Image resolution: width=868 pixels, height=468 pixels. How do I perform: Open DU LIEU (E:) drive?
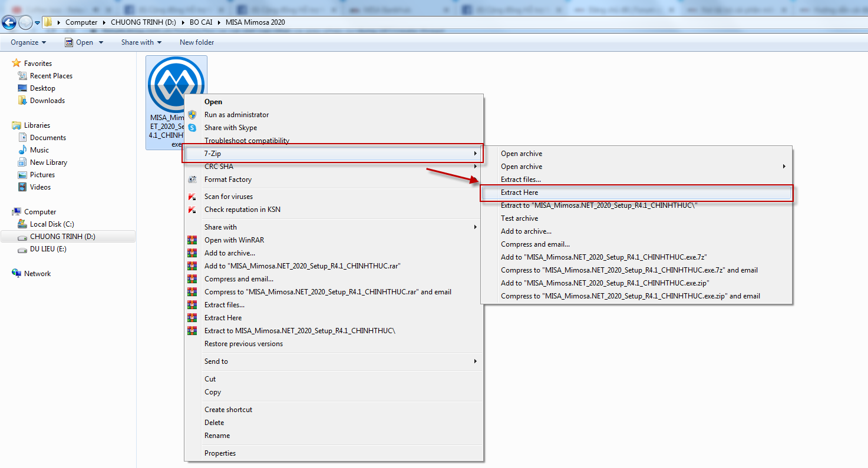click(48, 249)
